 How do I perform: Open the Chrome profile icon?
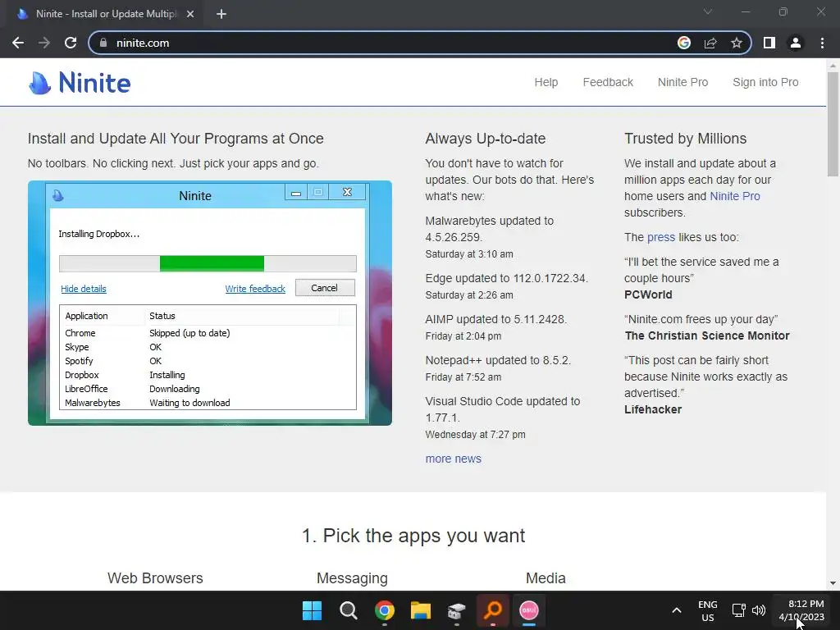[796, 43]
